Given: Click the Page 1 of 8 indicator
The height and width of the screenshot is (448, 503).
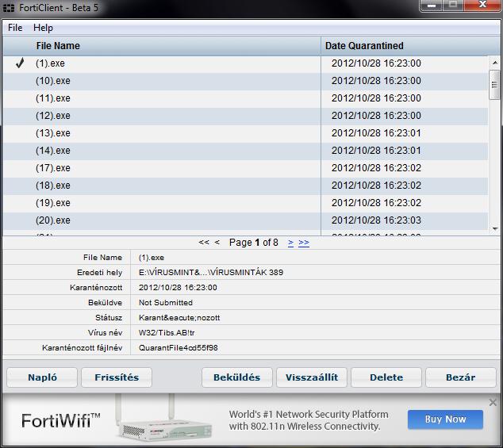Looking at the screenshot, I should [253, 243].
